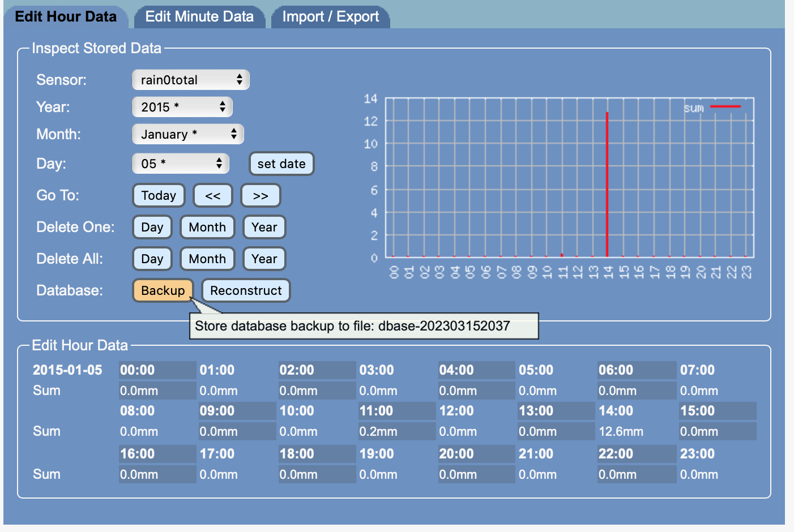Click the backup tooltip text dbase-202303152037
Viewport: 794px width, 532px height.
[x=444, y=326]
